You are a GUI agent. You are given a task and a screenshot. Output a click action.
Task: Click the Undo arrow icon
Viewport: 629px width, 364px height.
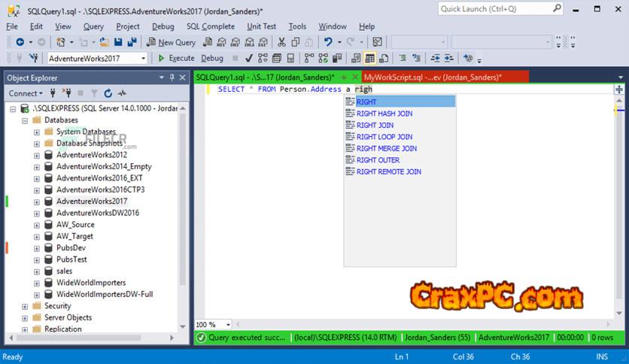[328, 42]
